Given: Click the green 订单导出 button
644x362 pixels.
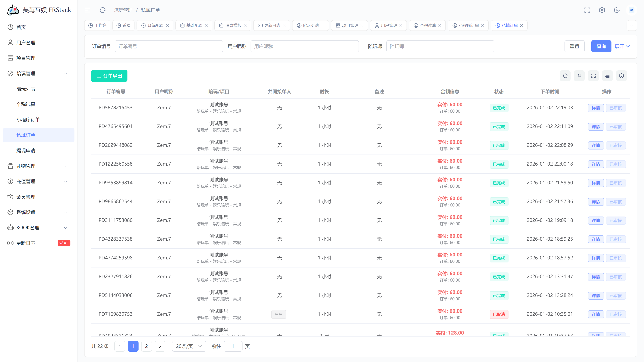Looking at the screenshot, I should [109, 76].
